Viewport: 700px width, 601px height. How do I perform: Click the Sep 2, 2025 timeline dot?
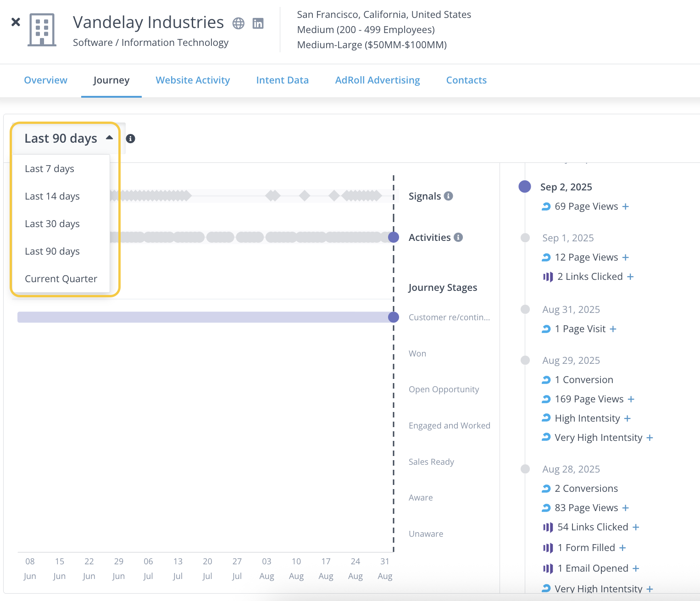(x=525, y=187)
